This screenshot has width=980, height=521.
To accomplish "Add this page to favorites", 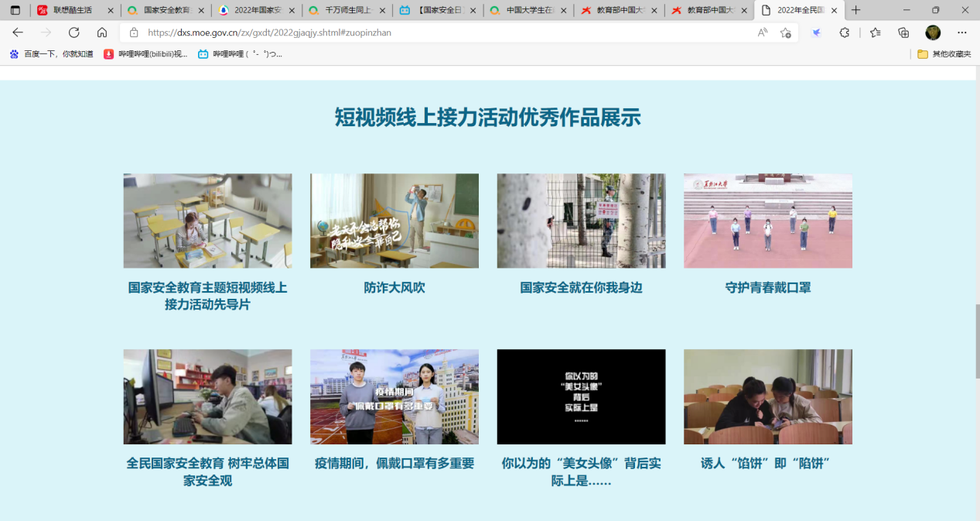I will 786,33.
